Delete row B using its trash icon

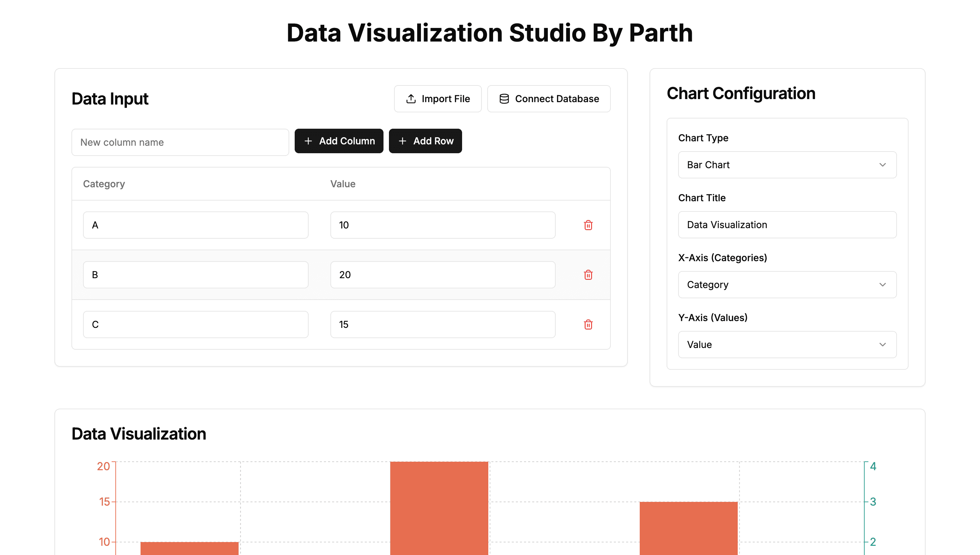[x=588, y=275]
